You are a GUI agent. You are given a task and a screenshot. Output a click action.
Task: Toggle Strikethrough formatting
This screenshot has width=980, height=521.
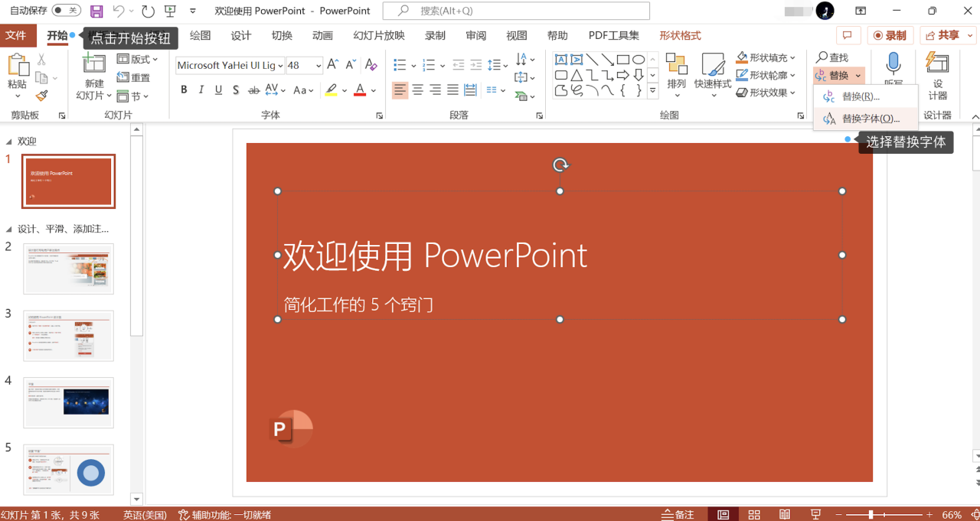coord(254,90)
